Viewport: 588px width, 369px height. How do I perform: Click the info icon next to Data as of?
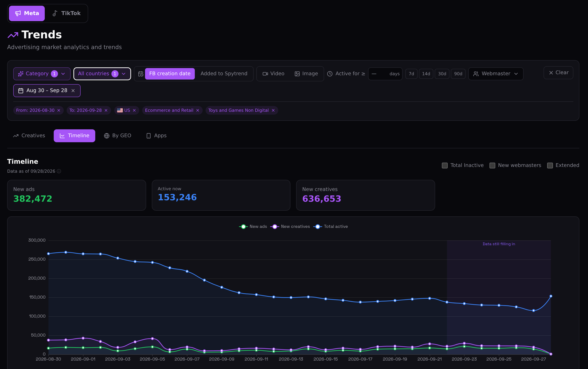click(59, 171)
